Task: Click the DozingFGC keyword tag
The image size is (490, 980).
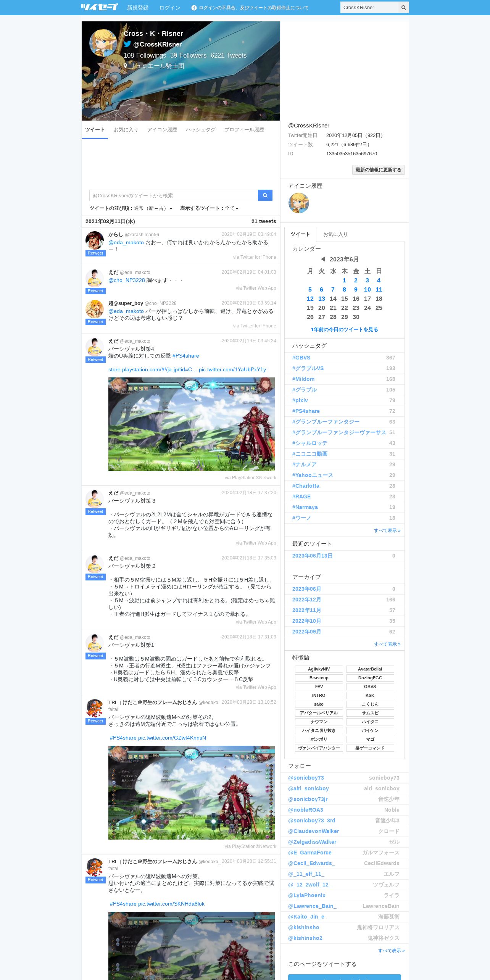Action: point(370,678)
